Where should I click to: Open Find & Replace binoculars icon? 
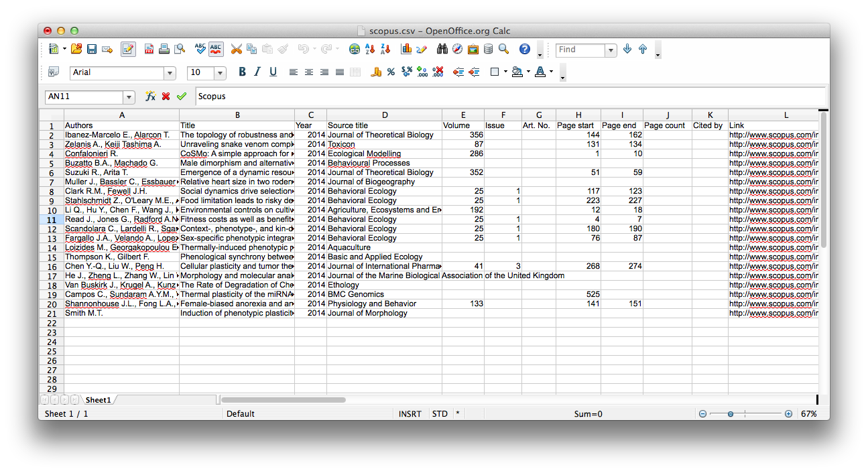click(442, 49)
